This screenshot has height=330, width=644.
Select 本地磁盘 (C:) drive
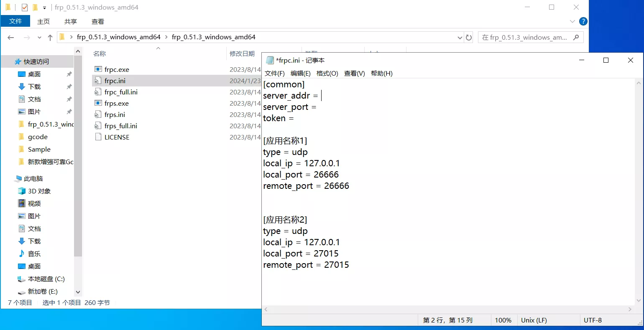(46, 279)
